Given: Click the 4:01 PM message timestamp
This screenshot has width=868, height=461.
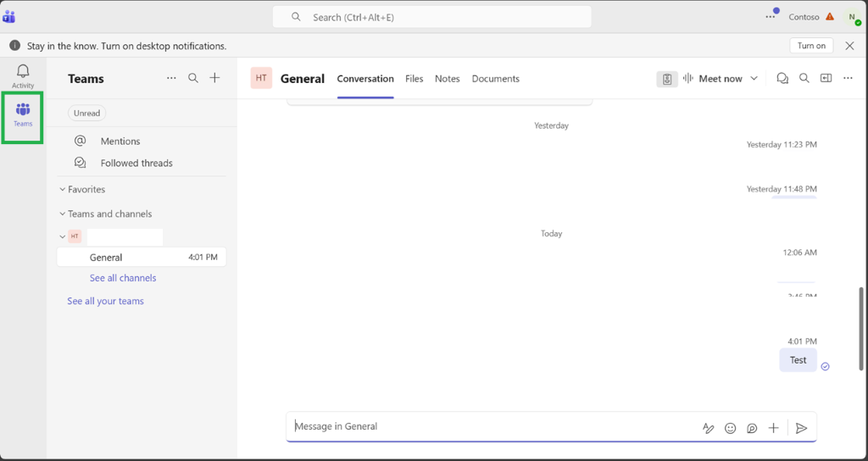Looking at the screenshot, I should 802,342.
